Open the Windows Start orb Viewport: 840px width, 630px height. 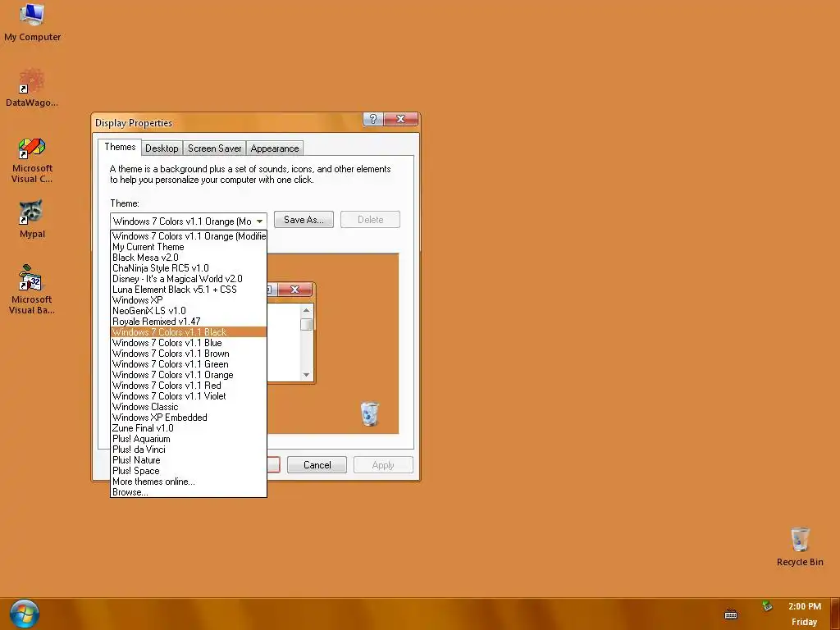click(24, 614)
